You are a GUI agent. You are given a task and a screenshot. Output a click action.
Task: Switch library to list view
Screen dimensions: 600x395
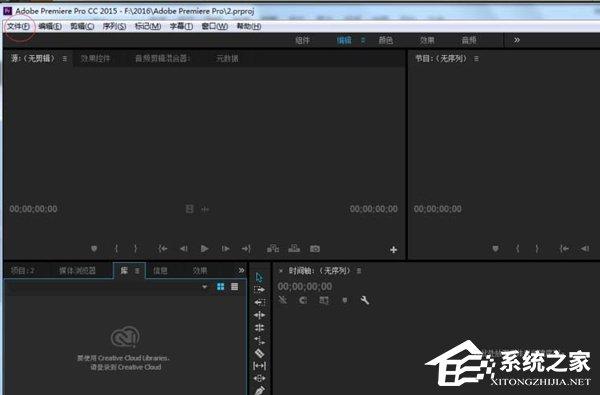click(x=235, y=287)
